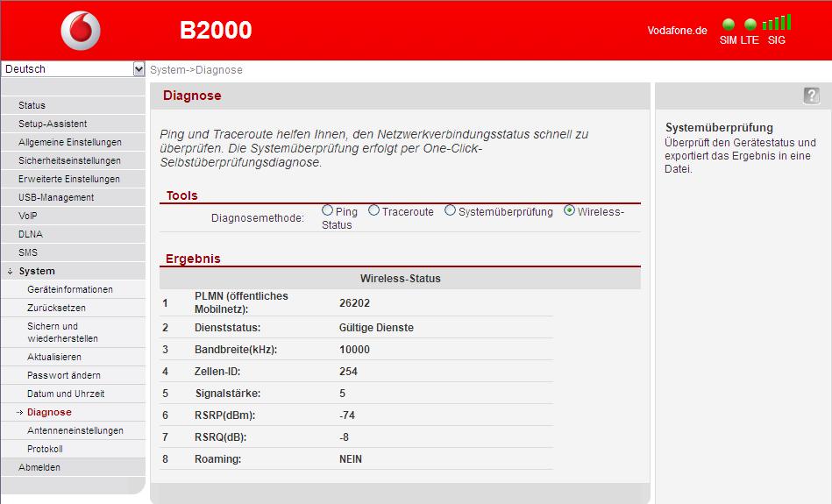Click the Bandbreite value 10000
Viewport: 832px width, 504px height.
click(x=354, y=350)
